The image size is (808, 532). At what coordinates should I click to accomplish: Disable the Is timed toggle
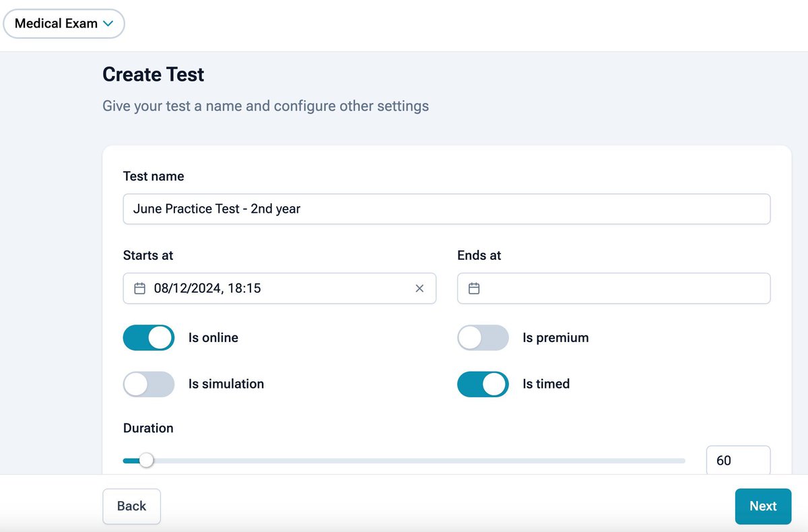coord(483,384)
